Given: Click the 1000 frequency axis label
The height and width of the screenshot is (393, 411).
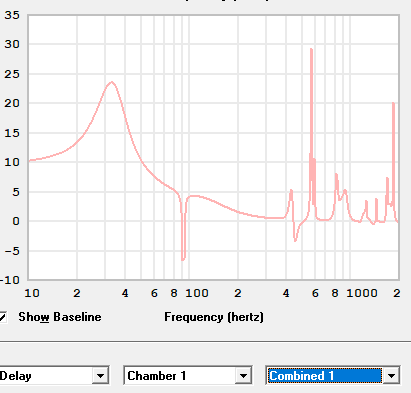Looking at the screenshot, I should [x=362, y=293].
